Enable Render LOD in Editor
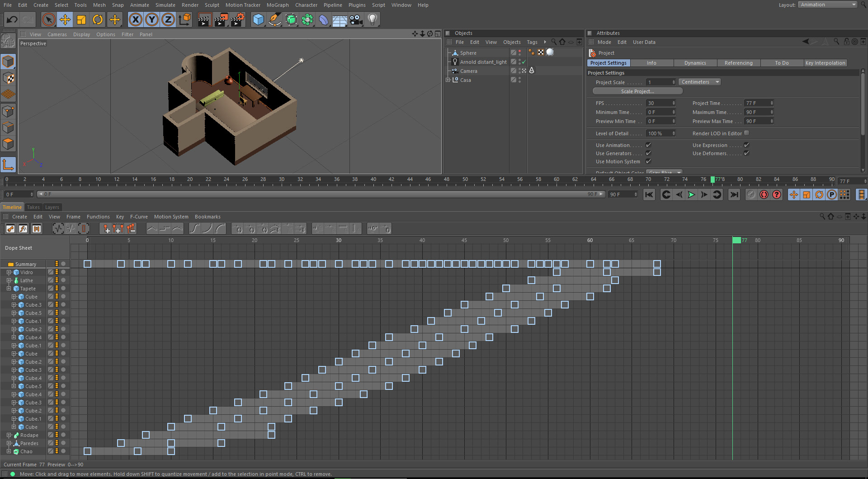Screen dimensions: 868x479 [x=746, y=133]
